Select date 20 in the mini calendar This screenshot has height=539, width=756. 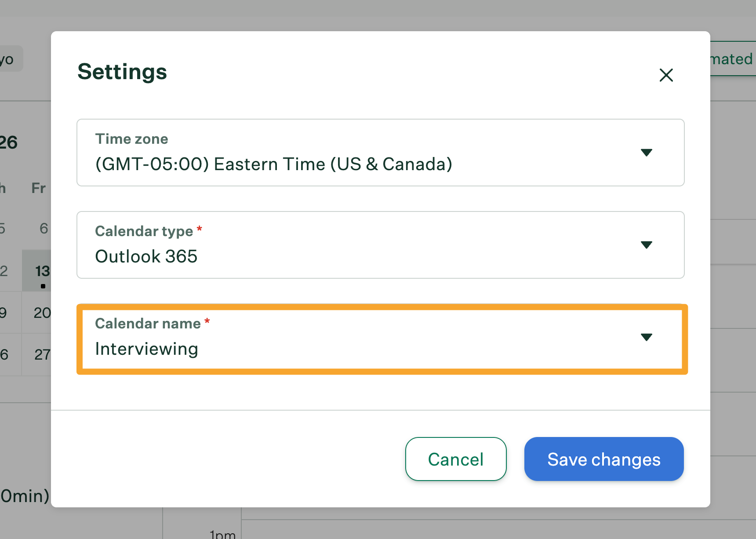42,313
